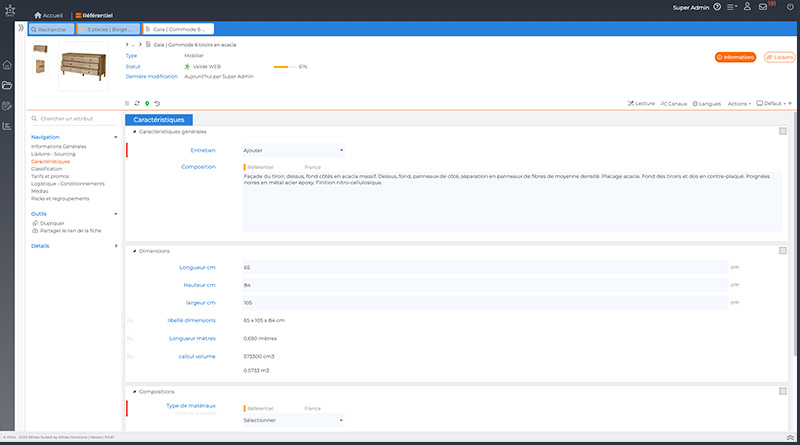
Task: Click the share link icon
Action: tap(35, 231)
